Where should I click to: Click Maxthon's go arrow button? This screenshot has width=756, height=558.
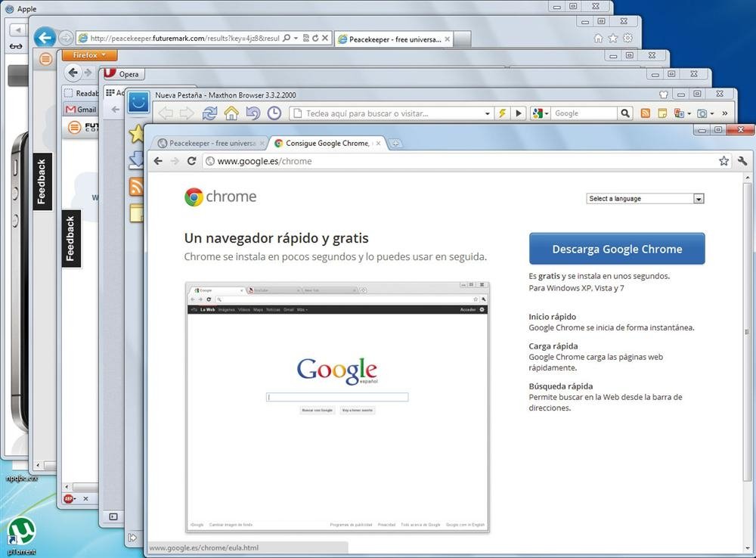pos(519,113)
